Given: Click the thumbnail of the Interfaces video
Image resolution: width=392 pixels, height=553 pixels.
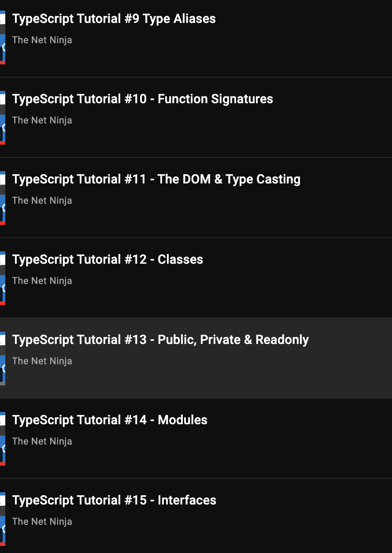Looking at the screenshot, I should tap(3, 517).
